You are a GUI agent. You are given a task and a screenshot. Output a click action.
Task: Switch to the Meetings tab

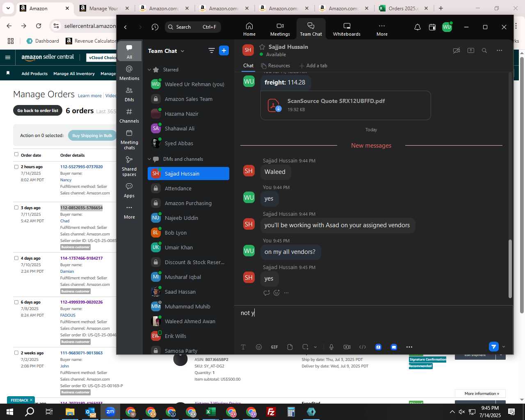(280, 29)
